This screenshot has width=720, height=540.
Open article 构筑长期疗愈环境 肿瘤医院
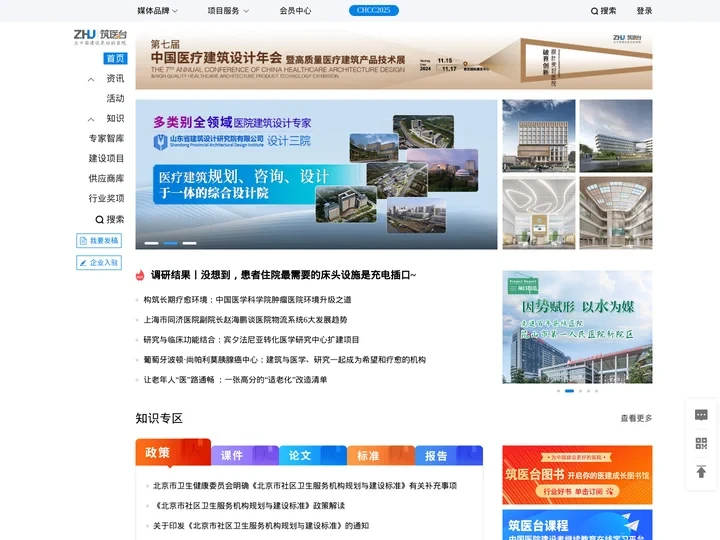[x=248, y=300]
